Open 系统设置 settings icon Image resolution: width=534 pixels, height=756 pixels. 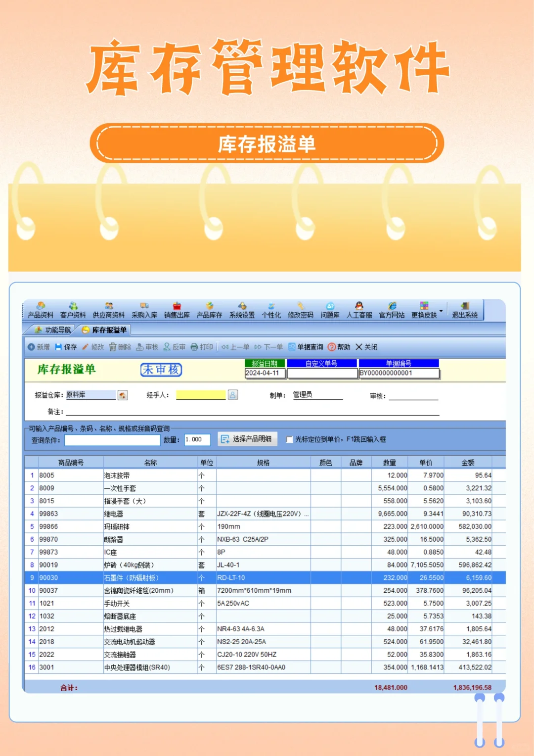coord(242,309)
